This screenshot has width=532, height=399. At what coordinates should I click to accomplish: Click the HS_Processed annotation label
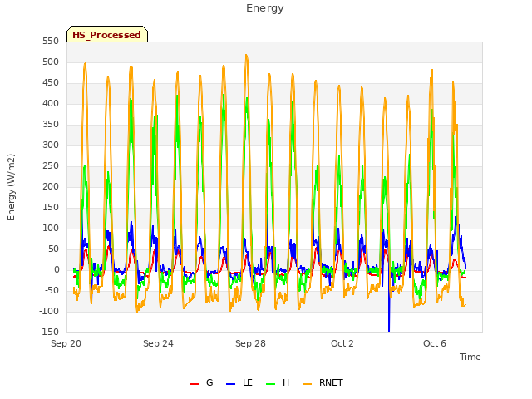(x=107, y=35)
